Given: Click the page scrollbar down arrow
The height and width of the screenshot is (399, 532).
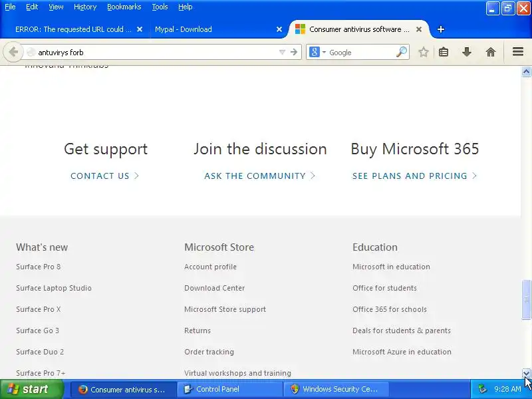Looking at the screenshot, I should point(526,374).
